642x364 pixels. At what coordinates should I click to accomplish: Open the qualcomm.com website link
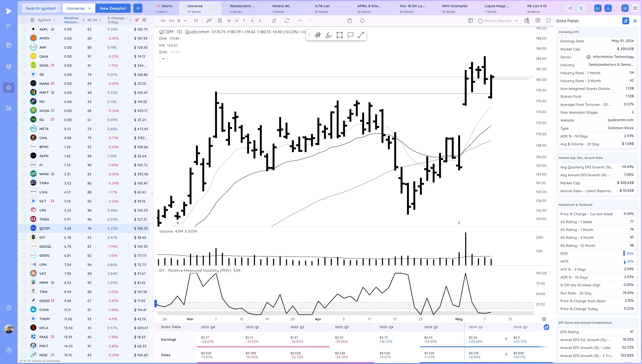(621, 120)
